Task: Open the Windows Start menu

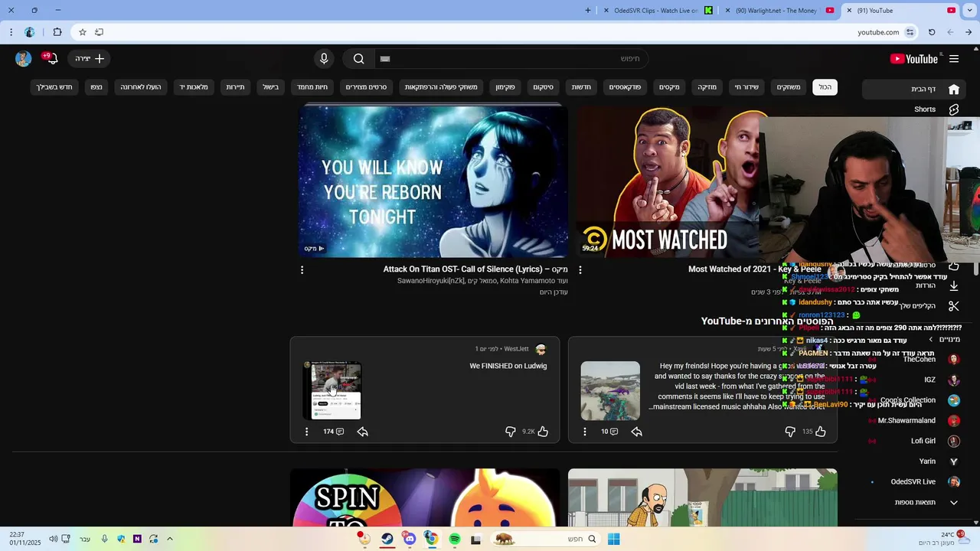Action: (x=613, y=540)
